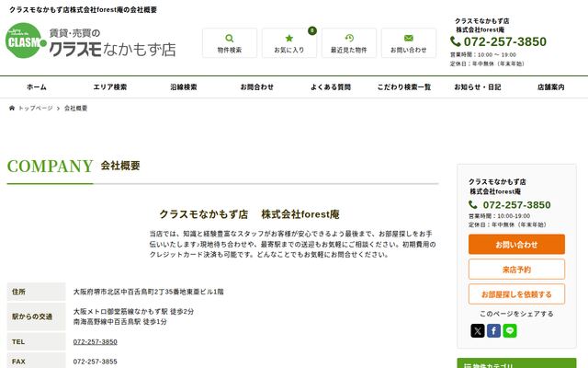Open 物件検索 search icon button
Screen dimensions: 588x368
pyautogui.click(x=230, y=43)
